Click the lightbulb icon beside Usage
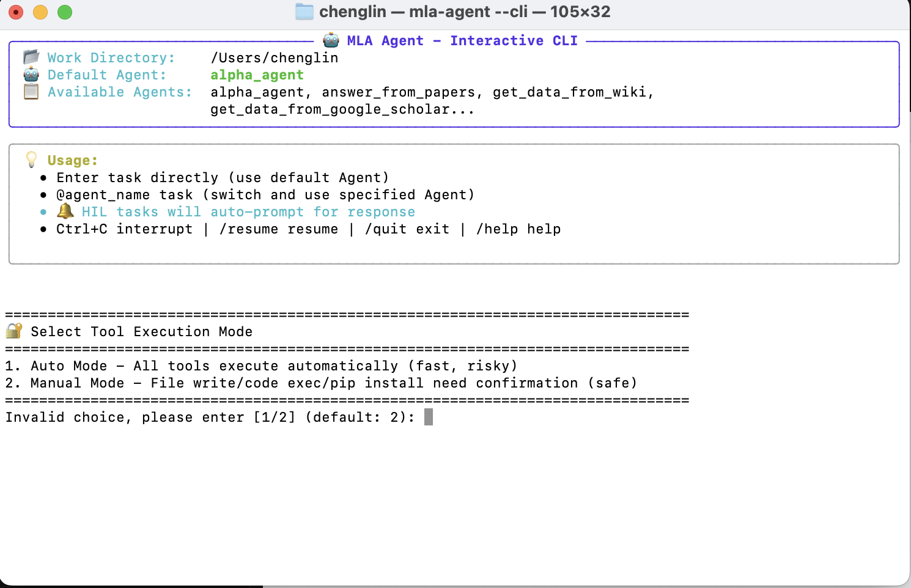 (32, 160)
